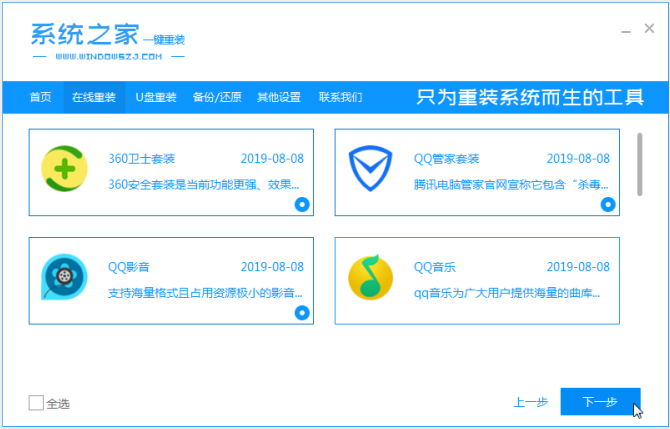Click the 360安全套装 description text
The image size is (670, 429).
tap(203, 185)
